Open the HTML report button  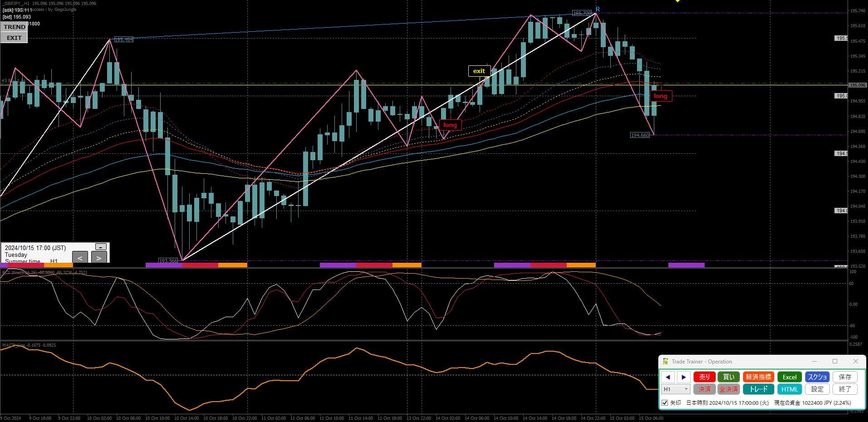coord(789,389)
